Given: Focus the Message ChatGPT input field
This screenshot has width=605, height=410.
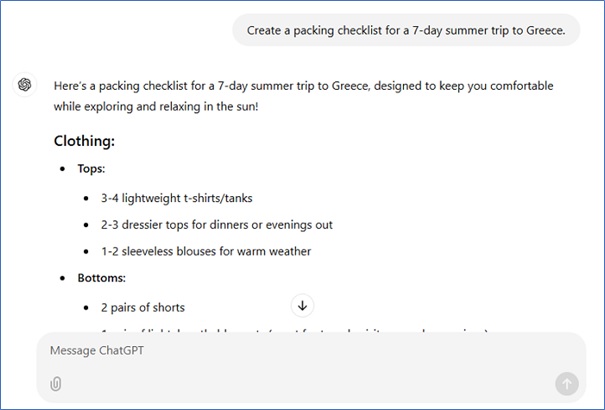Looking at the screenshot, I should click(300, 351).
